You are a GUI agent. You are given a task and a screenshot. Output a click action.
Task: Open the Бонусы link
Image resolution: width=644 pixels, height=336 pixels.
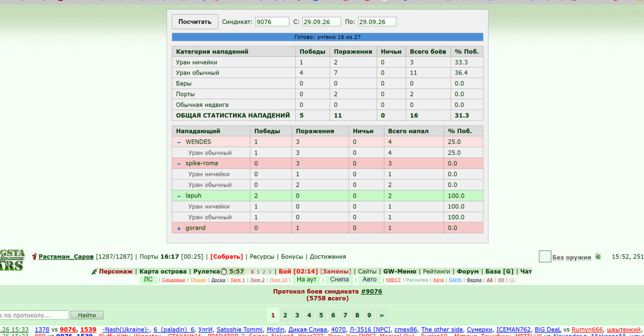(292, 257)
